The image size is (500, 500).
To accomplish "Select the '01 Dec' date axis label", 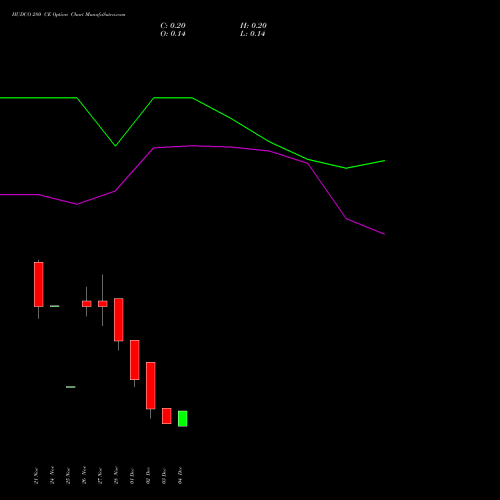I will click(132, 476).
